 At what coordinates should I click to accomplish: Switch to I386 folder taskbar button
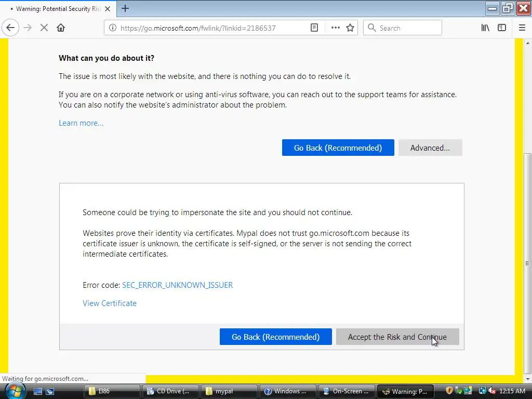(111, 392)
